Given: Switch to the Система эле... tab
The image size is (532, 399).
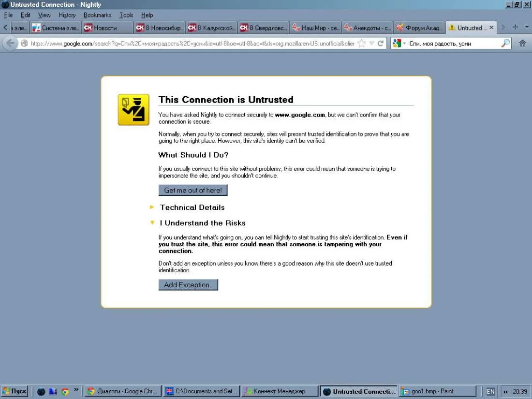Looking at the screenshot, I should click(x=56, y=28).
